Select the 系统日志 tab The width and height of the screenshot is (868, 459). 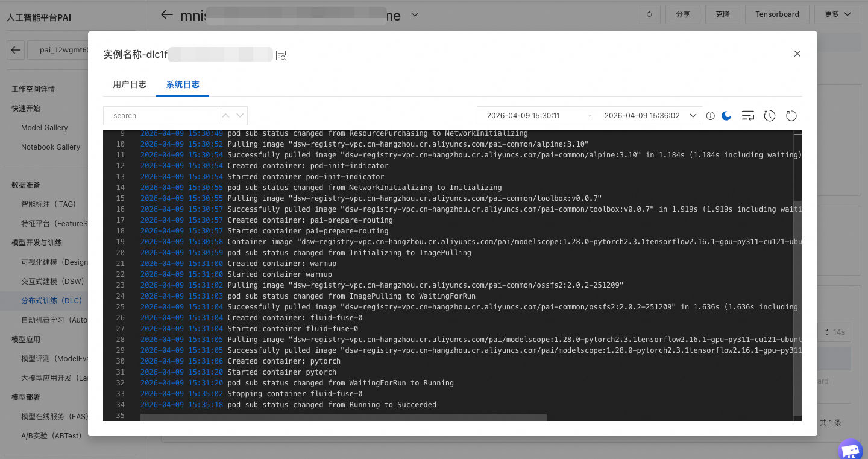pos(183,84)
